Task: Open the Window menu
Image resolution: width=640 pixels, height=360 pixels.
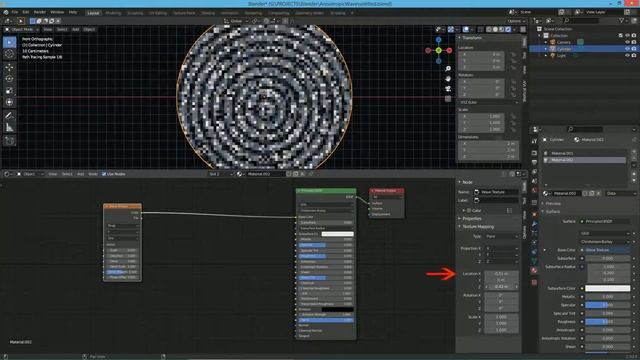Action: click(x=57, y=12)
